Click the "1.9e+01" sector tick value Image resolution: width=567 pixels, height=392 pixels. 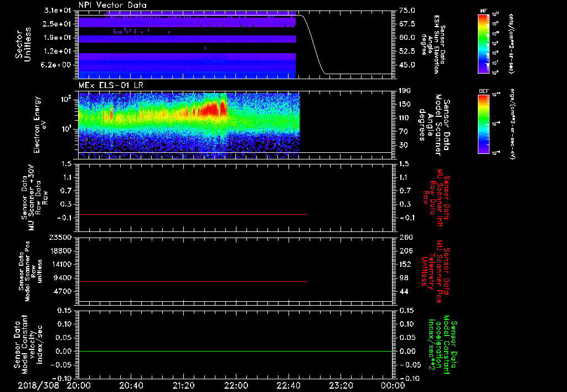tap(57, 38)
